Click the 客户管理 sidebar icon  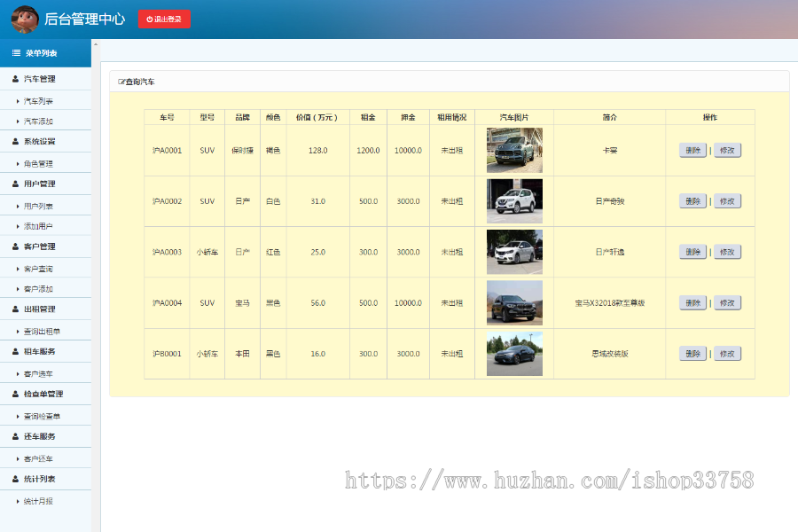pos(16,245)
